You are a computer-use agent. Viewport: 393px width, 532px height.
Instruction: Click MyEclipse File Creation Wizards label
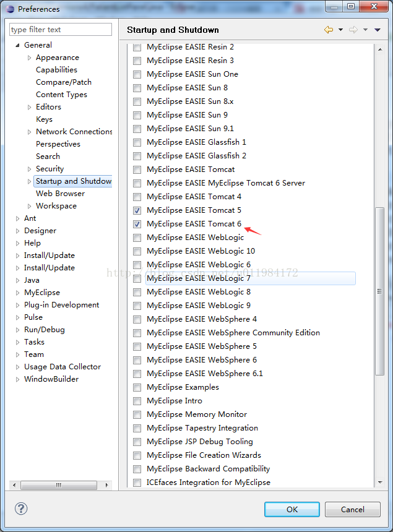204,455
